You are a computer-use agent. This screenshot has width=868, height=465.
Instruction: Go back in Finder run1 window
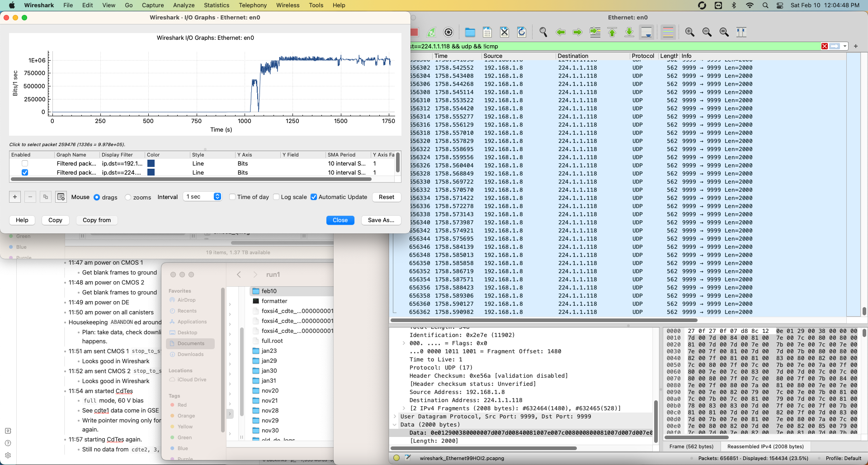[x=239, y=275]
